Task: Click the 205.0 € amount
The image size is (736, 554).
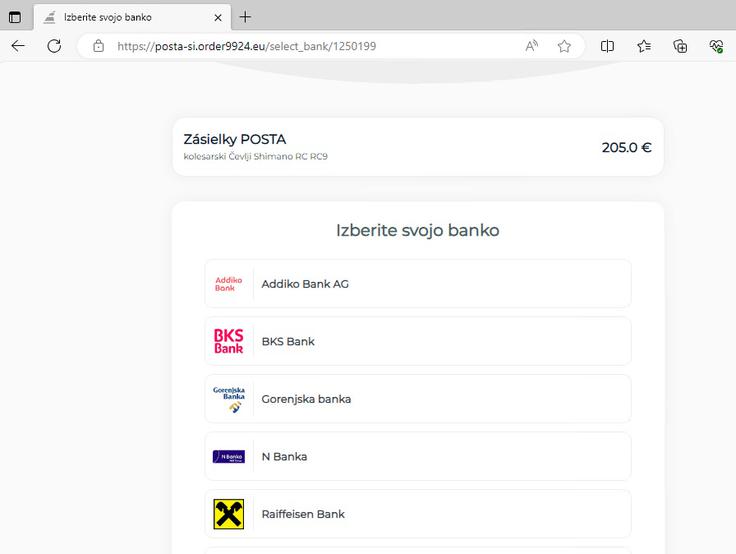Action: pos(627,147)
